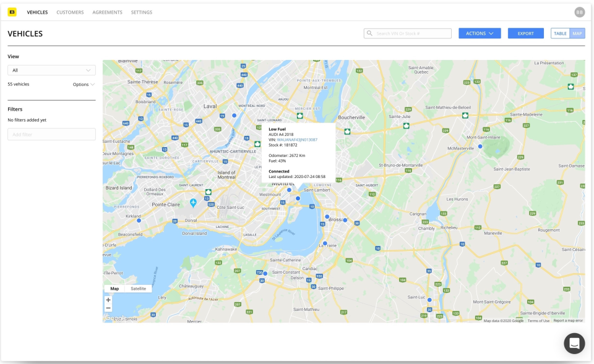Zoom out with the minus button
594x364 pixels.
108,308
